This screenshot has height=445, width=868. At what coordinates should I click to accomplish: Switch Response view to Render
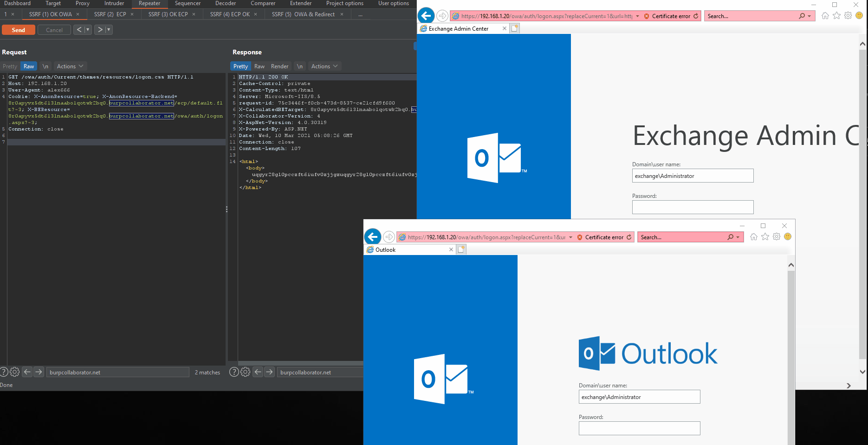[279, 66]
